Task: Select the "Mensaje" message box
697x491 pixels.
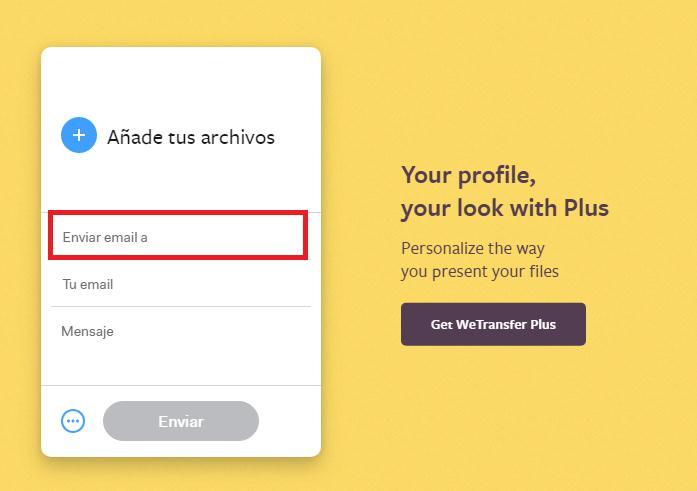Action: [x=180, y=332]
